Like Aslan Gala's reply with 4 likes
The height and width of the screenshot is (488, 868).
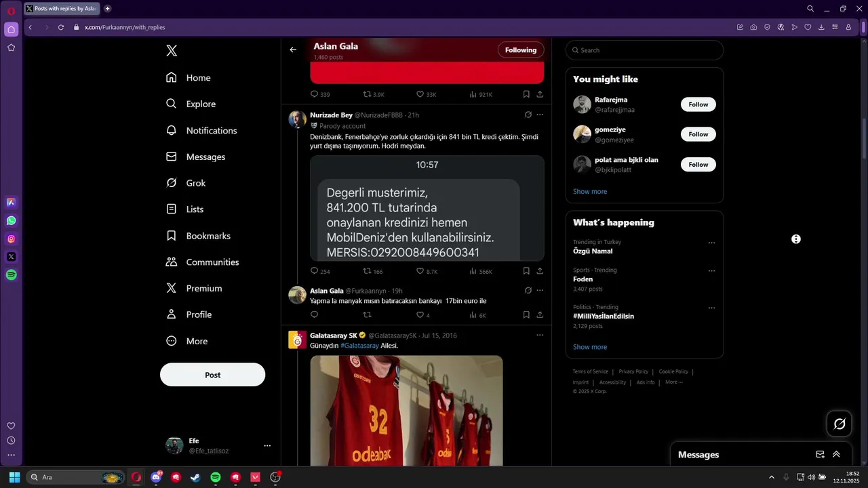[x=423, y=315]
